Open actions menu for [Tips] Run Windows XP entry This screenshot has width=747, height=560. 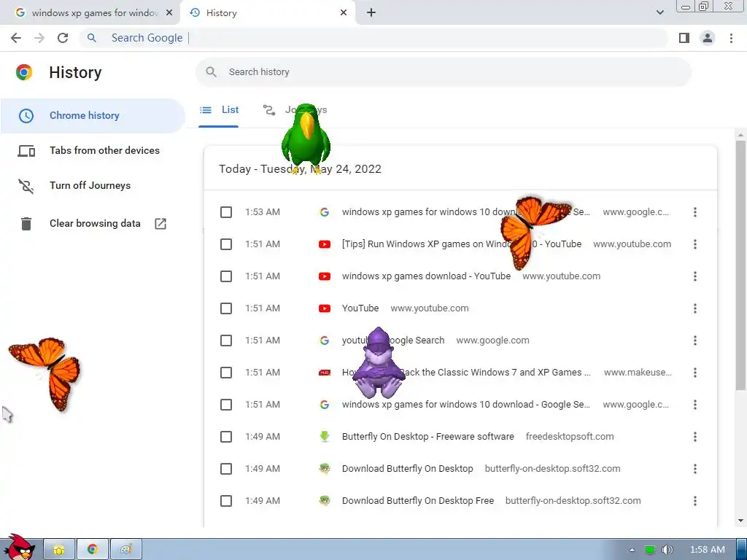(x=695, y=244)
